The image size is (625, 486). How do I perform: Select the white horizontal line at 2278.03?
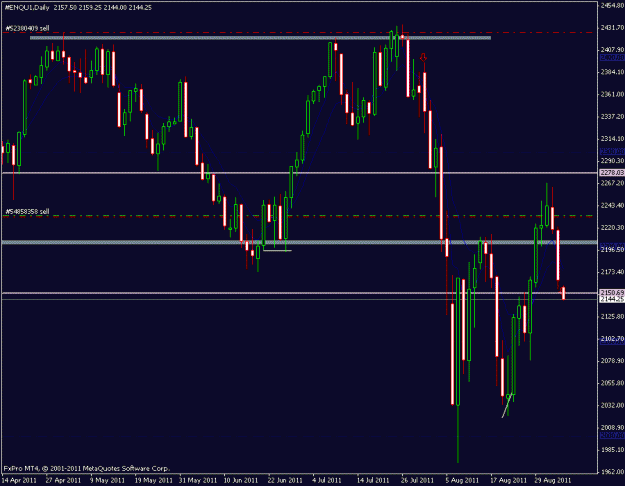tap(299, 173)
